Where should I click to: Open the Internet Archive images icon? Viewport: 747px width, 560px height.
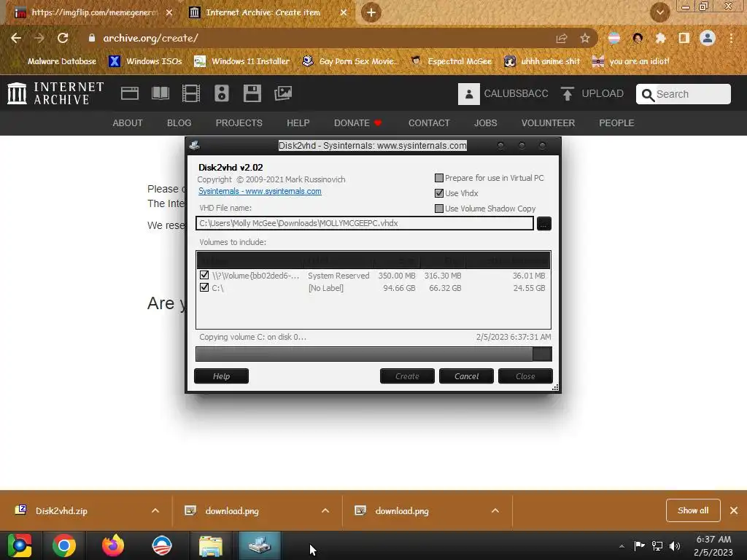tap(283, 93)
